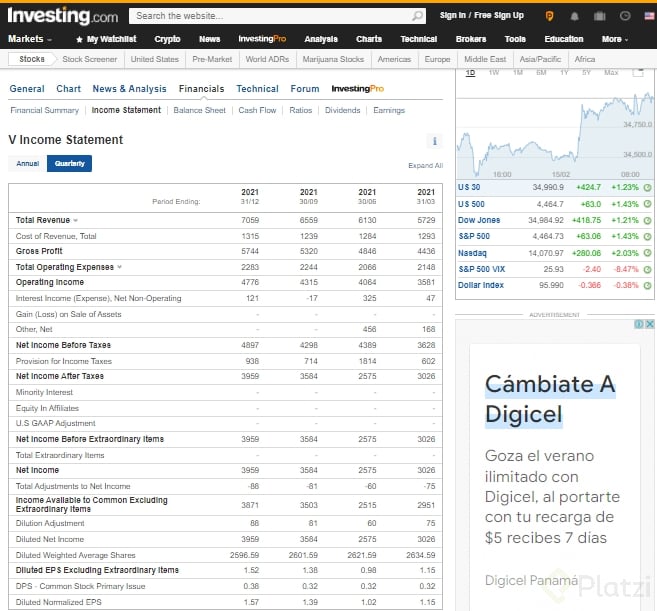Open the Nasdaq index link

[x=472, y=253]
